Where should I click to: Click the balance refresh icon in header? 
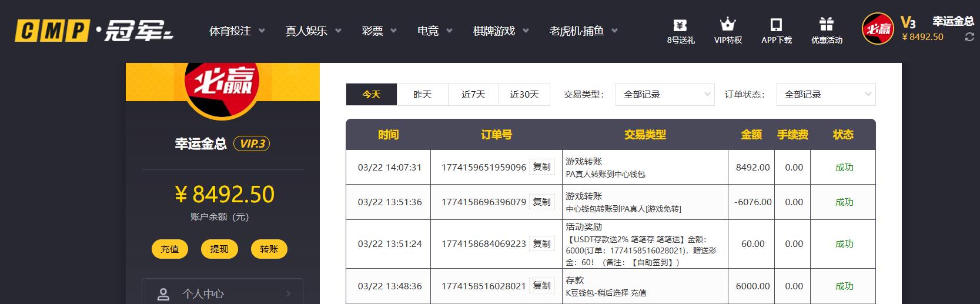coord(969,37)
